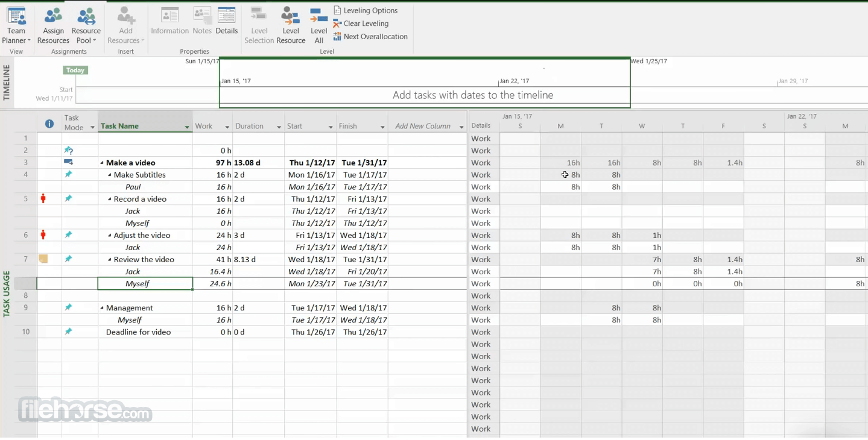Click the task mode pin for Make Subtitles
Image resolution: width=868 pixels, height=440 pixels.
tap(68, 174)
